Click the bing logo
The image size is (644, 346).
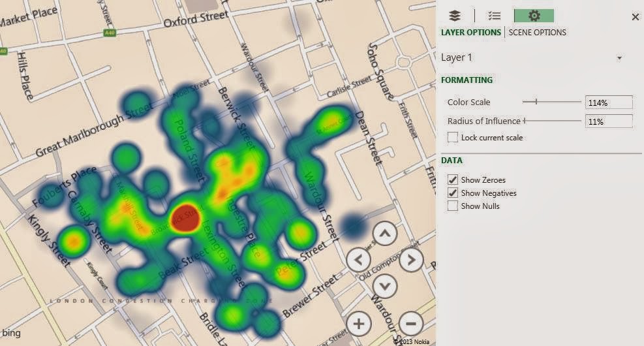pos(11,333)
